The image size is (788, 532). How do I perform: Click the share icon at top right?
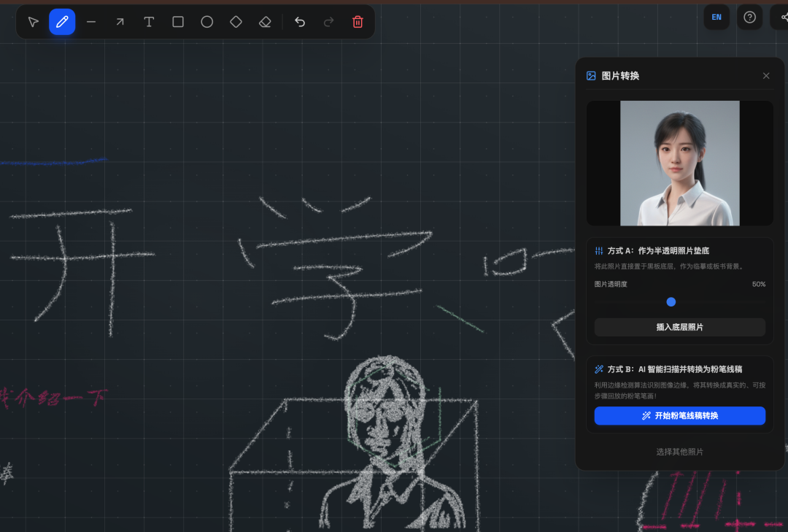[782, 17]
